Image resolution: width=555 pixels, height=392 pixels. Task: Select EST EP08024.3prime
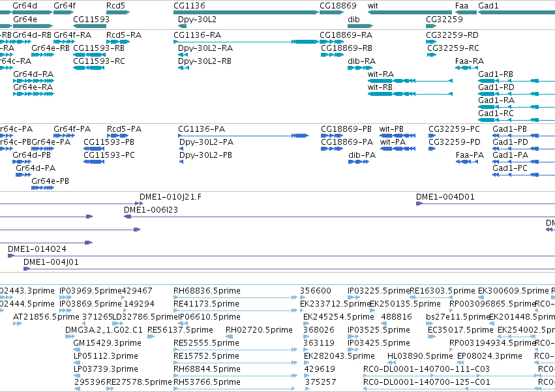pyautogui.click(x=490, y=356)
